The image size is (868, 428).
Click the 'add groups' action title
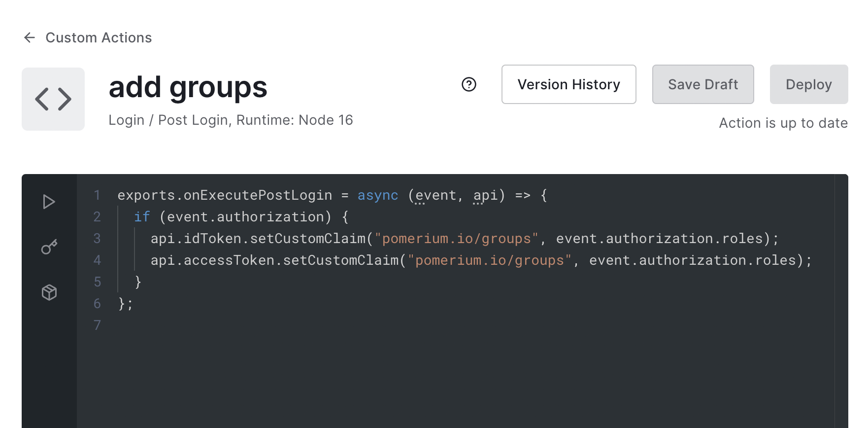[188, 87]
